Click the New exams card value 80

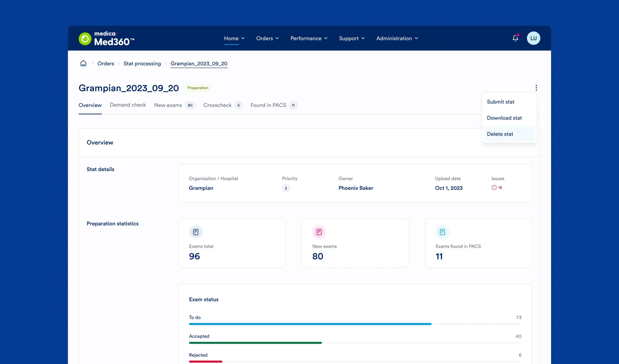pos(318,256)
